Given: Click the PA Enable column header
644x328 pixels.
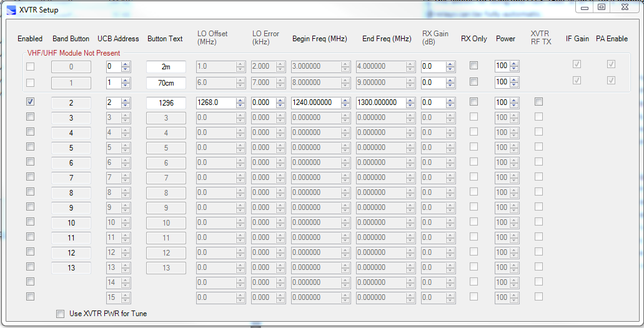Looking at the screenshot, I should click(x=612, y=39).
